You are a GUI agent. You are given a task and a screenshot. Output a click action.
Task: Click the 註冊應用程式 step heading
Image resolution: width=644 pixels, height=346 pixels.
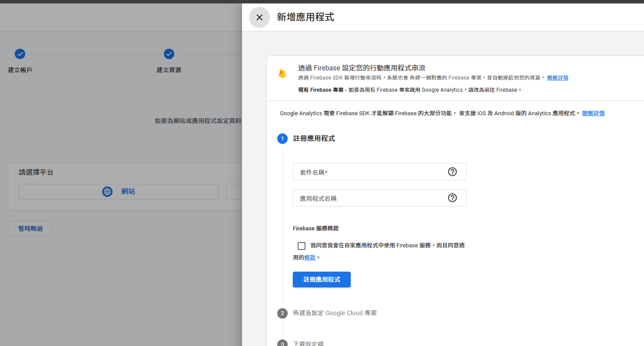coord(314,139)
